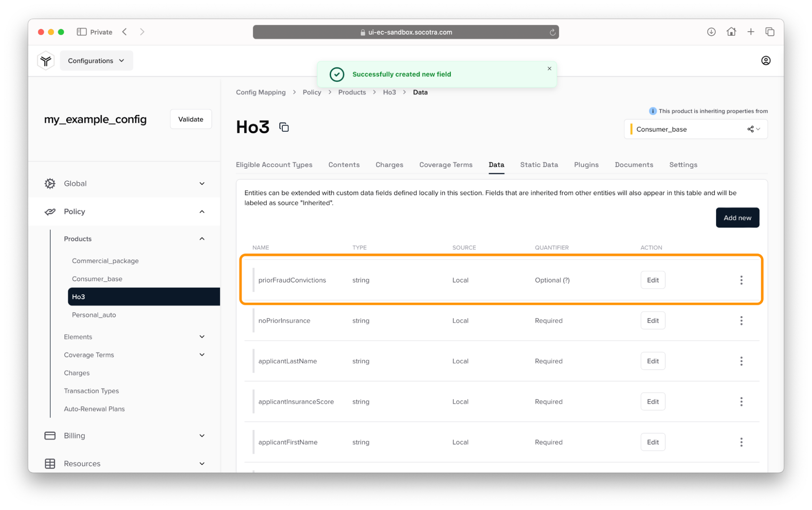The image size is (812, 510).
Task: Click the Safari downloads icon
Action: pos(711,32)
